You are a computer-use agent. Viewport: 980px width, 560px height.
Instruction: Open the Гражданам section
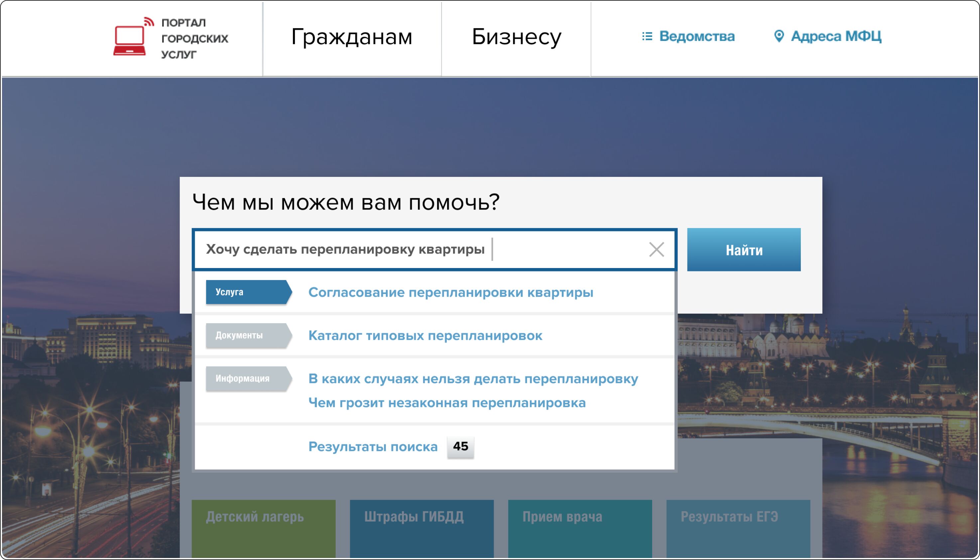pos(351,37)
